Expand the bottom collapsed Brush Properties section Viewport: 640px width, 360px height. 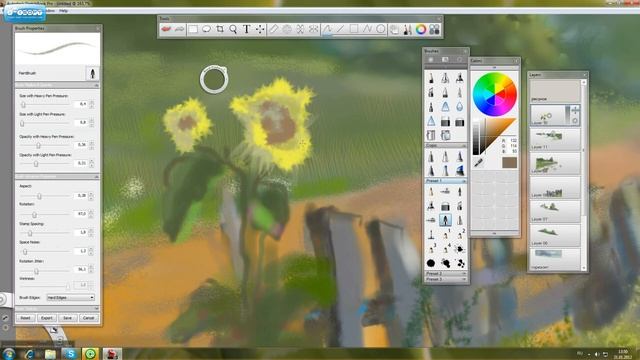tap(96, 309)
